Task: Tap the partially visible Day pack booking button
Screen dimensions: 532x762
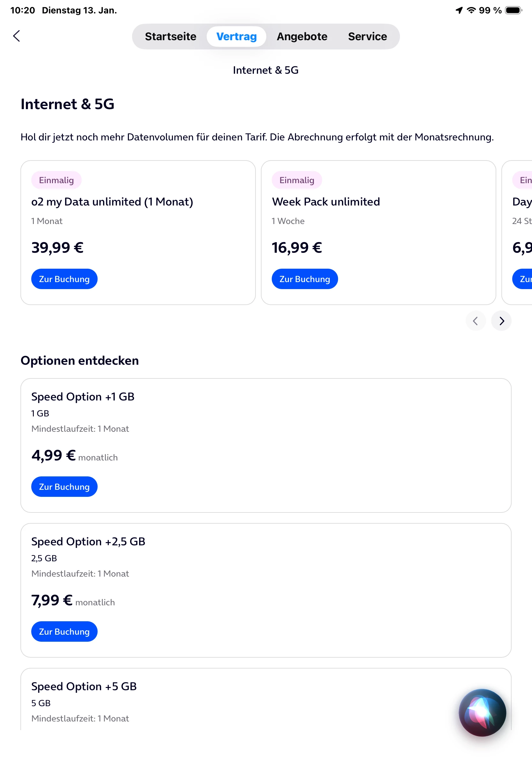Action: coord(524,279)
